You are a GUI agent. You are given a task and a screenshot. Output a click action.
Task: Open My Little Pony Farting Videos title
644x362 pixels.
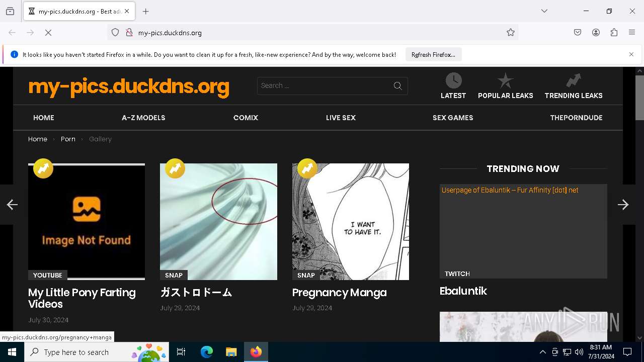82,298
